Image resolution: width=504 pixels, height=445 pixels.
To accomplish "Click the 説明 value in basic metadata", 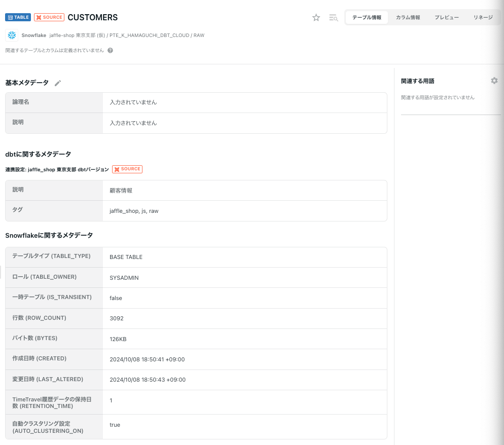I will point(133,123).
